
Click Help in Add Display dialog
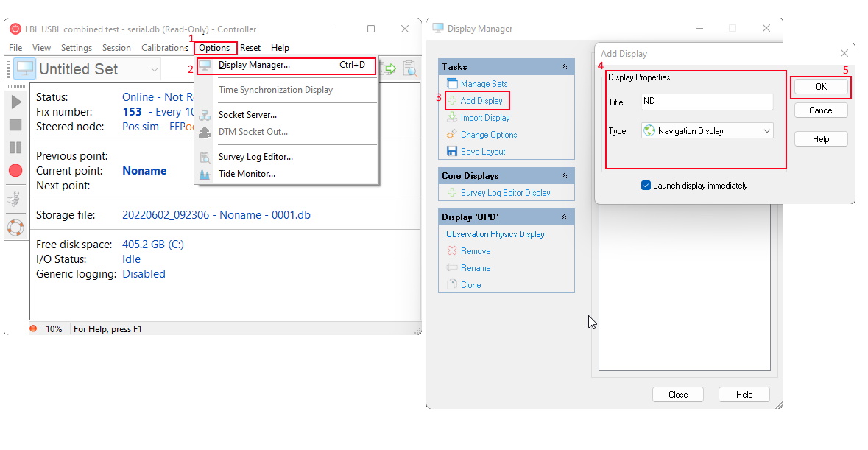(x=821, y=139)
